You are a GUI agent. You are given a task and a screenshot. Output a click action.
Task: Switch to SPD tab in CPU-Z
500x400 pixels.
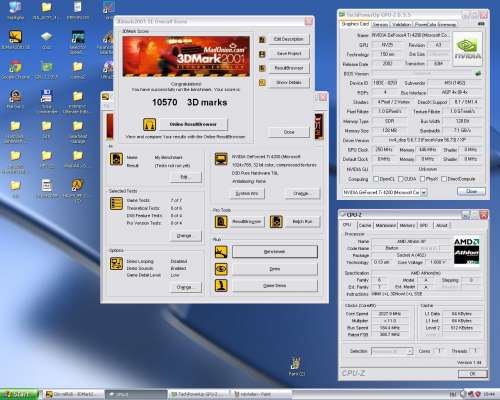pos(424,225)
